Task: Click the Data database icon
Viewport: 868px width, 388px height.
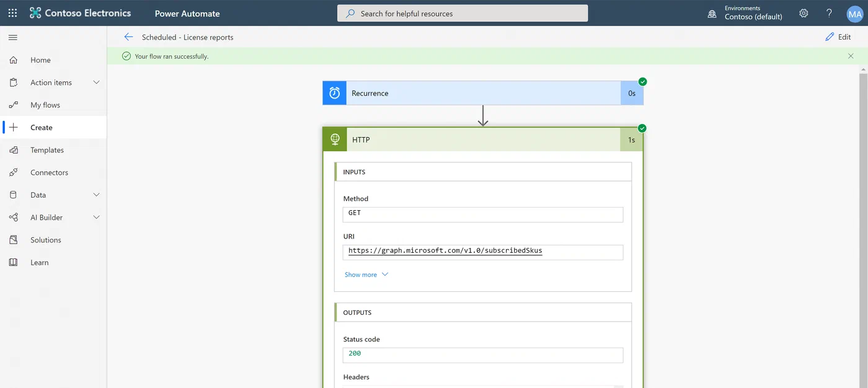Action: click(14, 195)
